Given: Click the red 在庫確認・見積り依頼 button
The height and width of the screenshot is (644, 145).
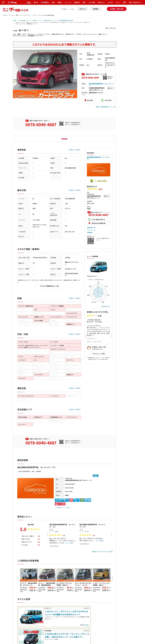Looking at the screenshot, I should point(116,9).
